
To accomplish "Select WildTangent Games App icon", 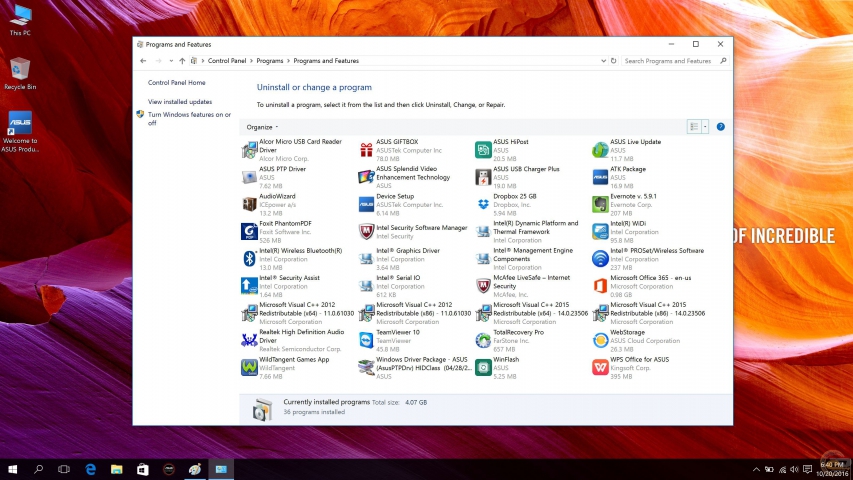I will click(x=249, y=367).
